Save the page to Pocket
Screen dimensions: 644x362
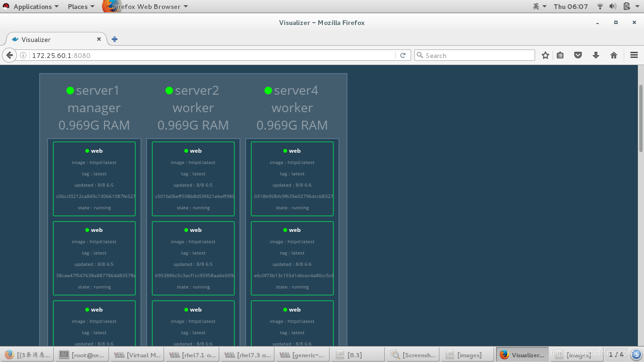[578, 55]
